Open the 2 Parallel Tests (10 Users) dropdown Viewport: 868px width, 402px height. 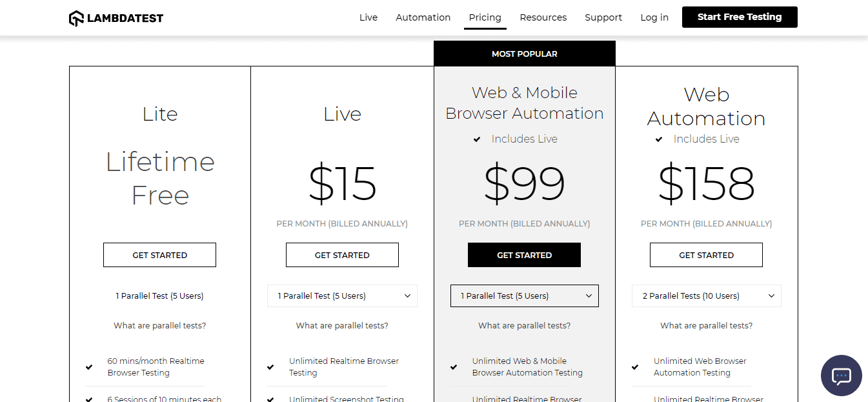(x=706, y=296)
